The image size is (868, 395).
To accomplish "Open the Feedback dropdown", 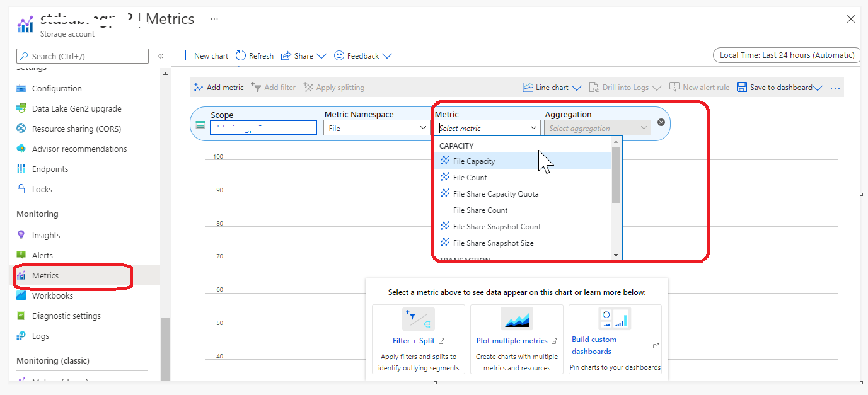I will coord(363,55).
